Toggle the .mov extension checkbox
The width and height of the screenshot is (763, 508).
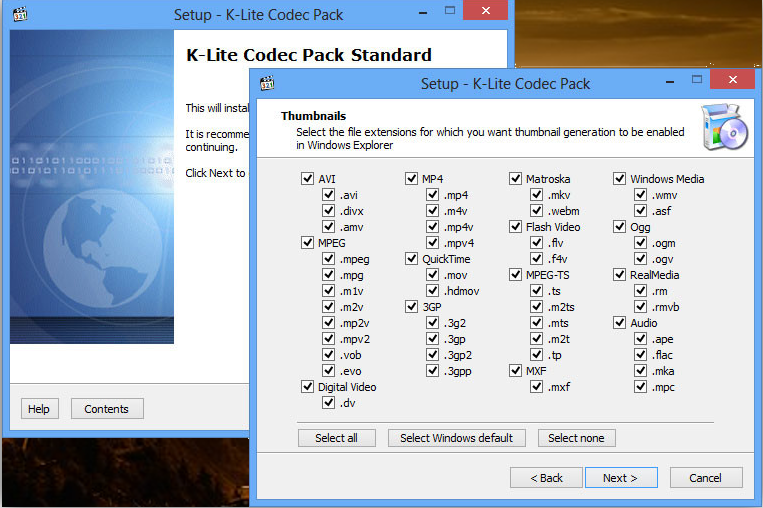pyautogui.click(x=433, y=275)
